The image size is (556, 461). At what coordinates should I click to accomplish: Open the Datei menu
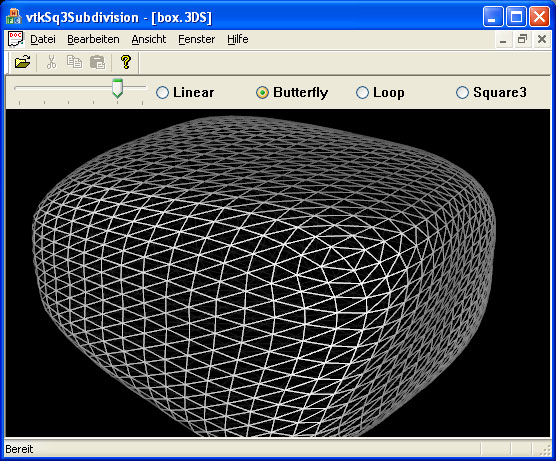(43, 39)
